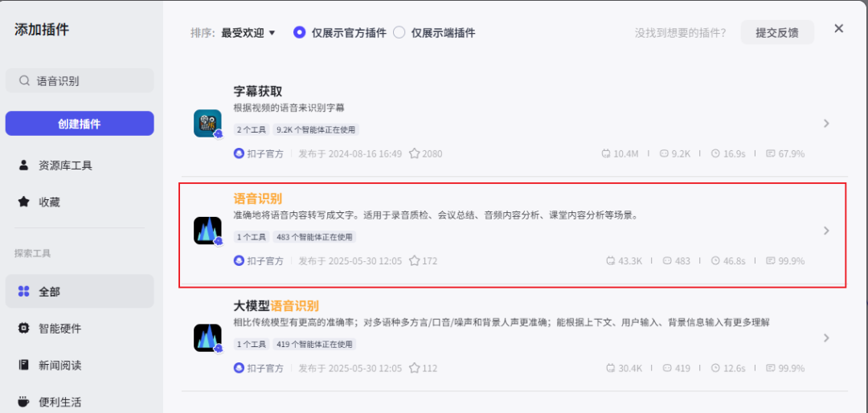Open 资源库工具 in the sidebar
868x413 pixels.
(65, 166)
